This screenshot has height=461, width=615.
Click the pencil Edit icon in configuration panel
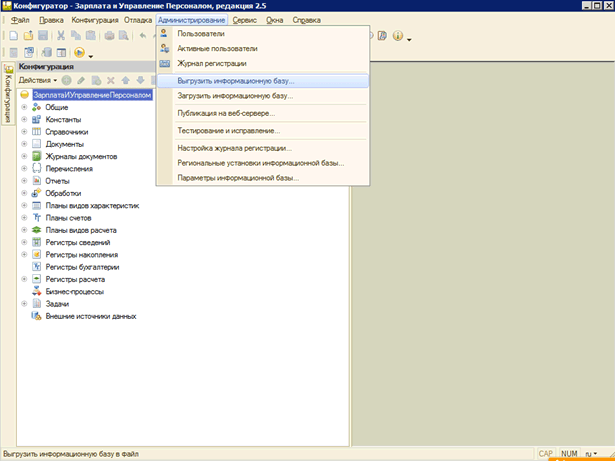[x=81, y=80]
